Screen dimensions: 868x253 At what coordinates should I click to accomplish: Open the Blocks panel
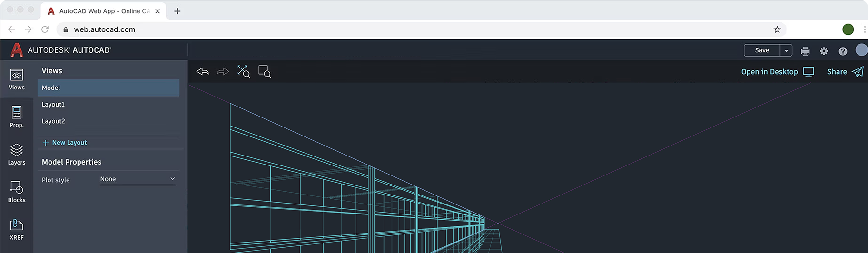[x=17, y=192]
